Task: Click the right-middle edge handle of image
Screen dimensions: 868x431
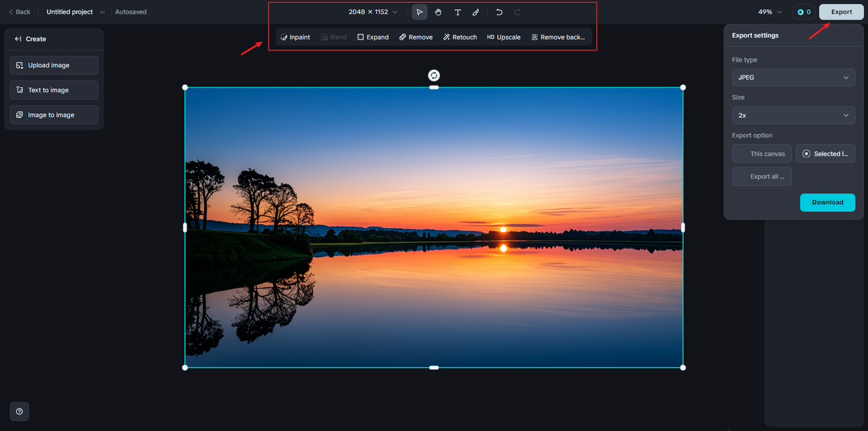Action: pos(683,227)
